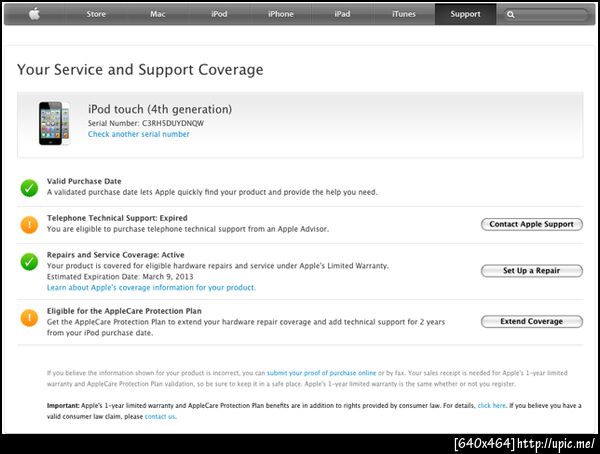Open the iPad navigation item
The width and height of the screenshot is (600, 454).
pos(342,14)
